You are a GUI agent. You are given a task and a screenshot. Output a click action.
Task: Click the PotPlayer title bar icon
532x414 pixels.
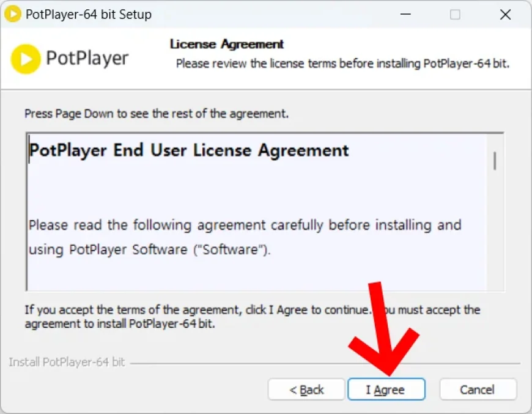pyautogui.click(x=13, y=14)
